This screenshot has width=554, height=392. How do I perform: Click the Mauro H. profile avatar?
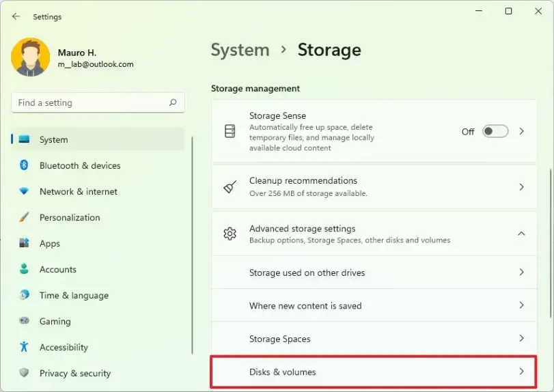tap(31, 57)
